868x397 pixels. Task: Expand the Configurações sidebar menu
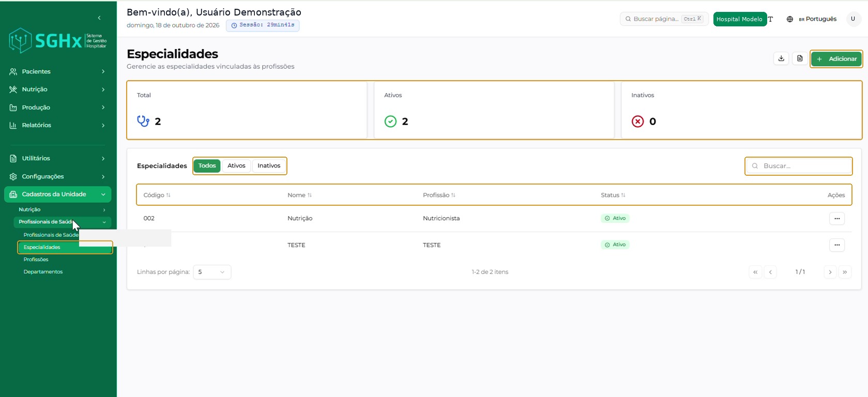pos(57,177)
